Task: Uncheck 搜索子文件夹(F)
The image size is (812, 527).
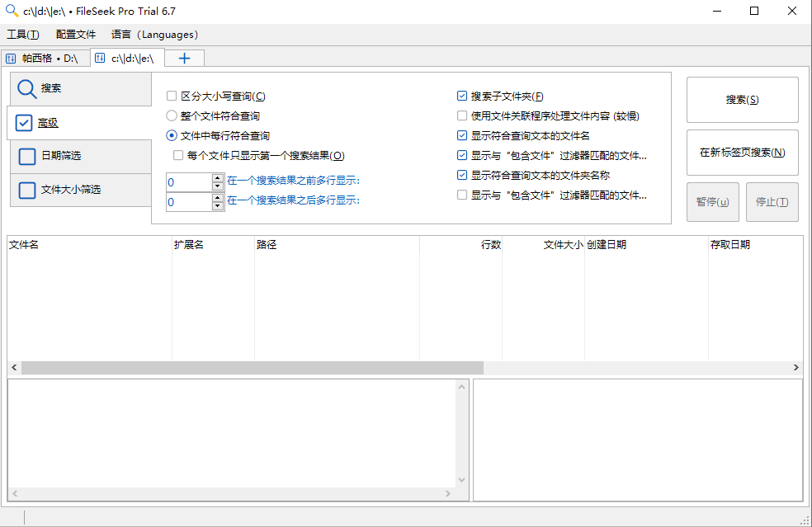Action: [462, 96]
